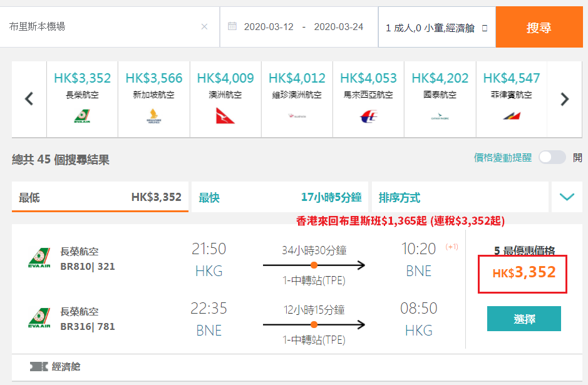Select the Virgin Australia logo
Viewport: 588px width, 385px height.
coord(297,116)
